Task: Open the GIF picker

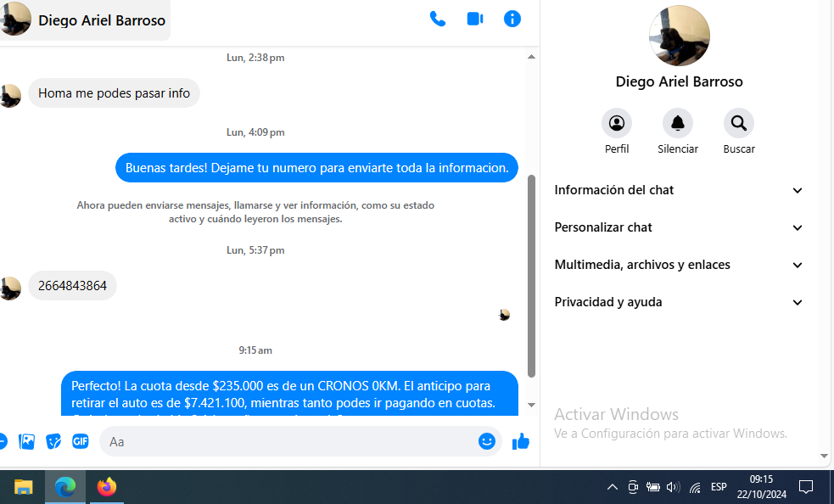Action: (80, 441)
